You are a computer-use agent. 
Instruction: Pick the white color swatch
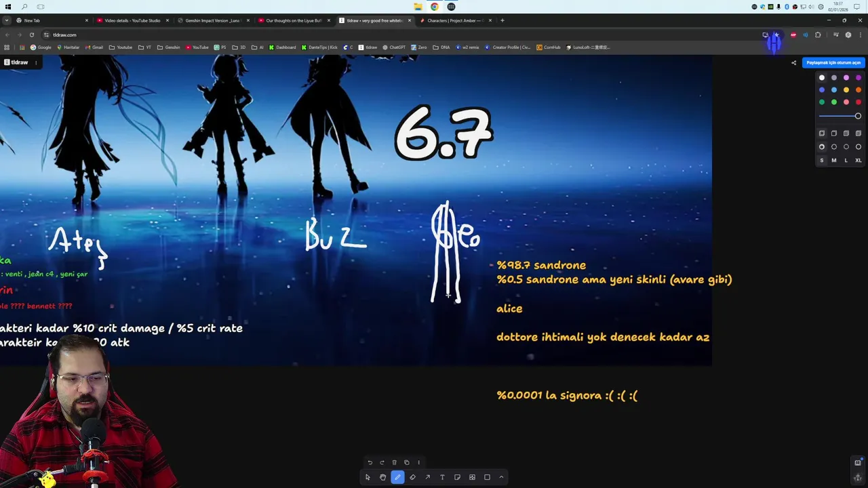(822, 78)
